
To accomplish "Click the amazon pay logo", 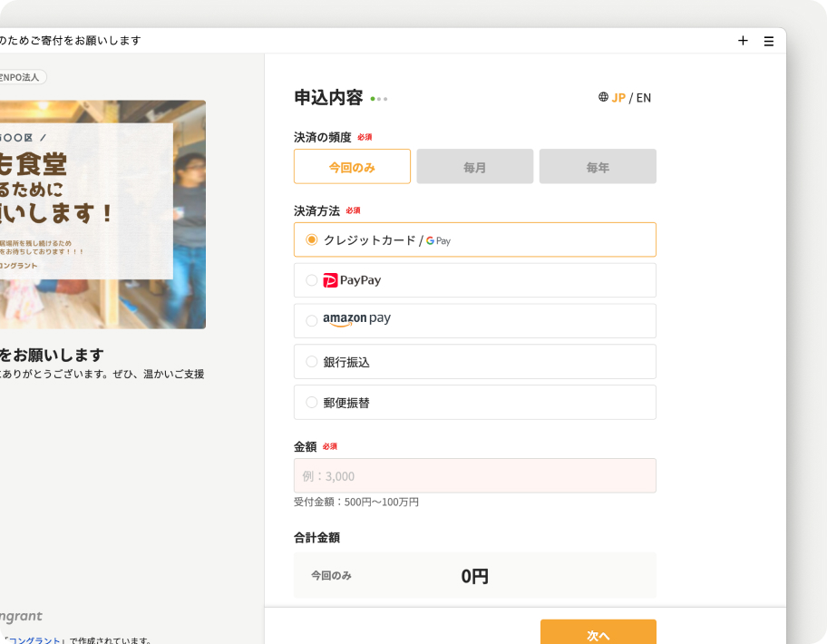I will tap(356, 319).
